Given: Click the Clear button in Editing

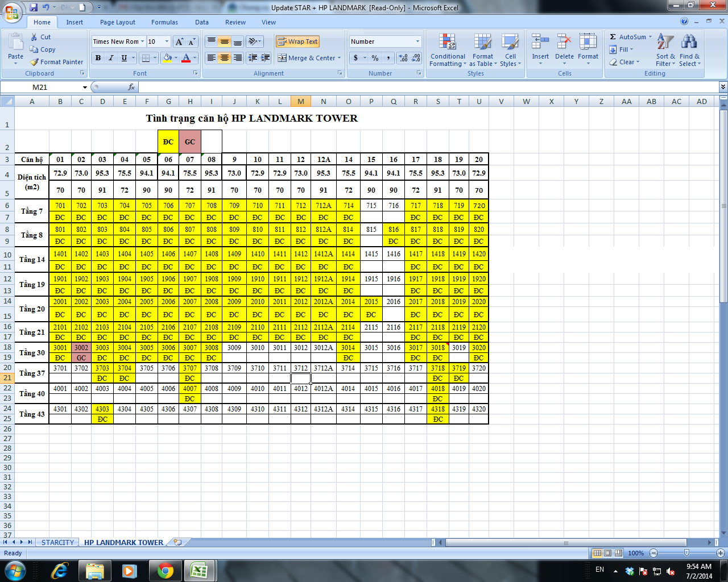Looking at the screenshot, I should 624,62.
